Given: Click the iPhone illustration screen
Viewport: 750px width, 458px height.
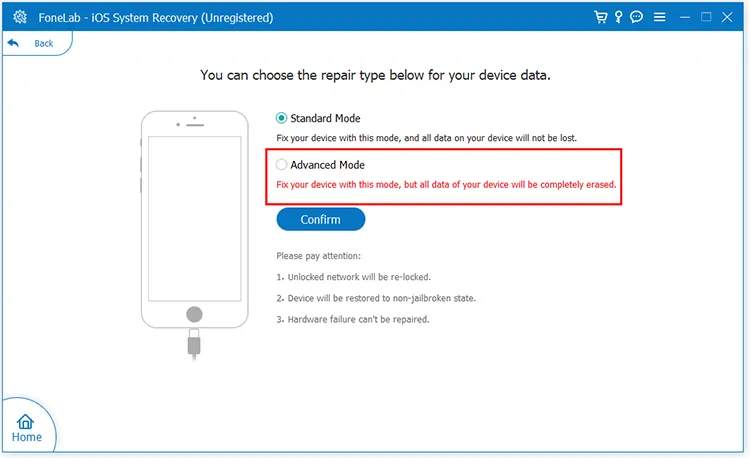Looking at the screenshot, I should 195,211.
